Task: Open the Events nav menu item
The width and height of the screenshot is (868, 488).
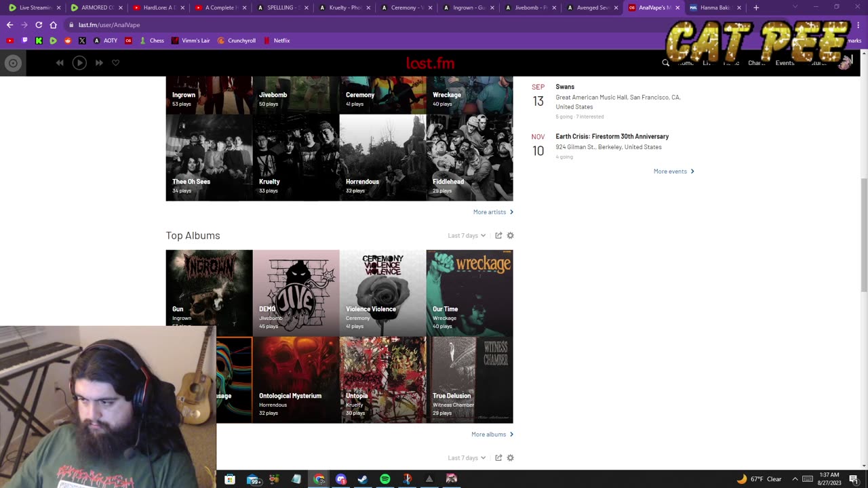Action: click(785, 63)
